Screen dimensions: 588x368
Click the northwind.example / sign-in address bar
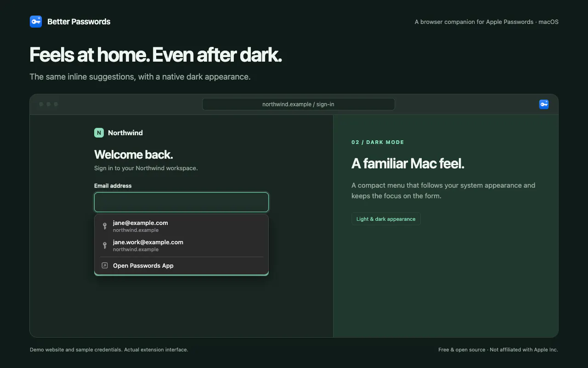coord(299,104)
